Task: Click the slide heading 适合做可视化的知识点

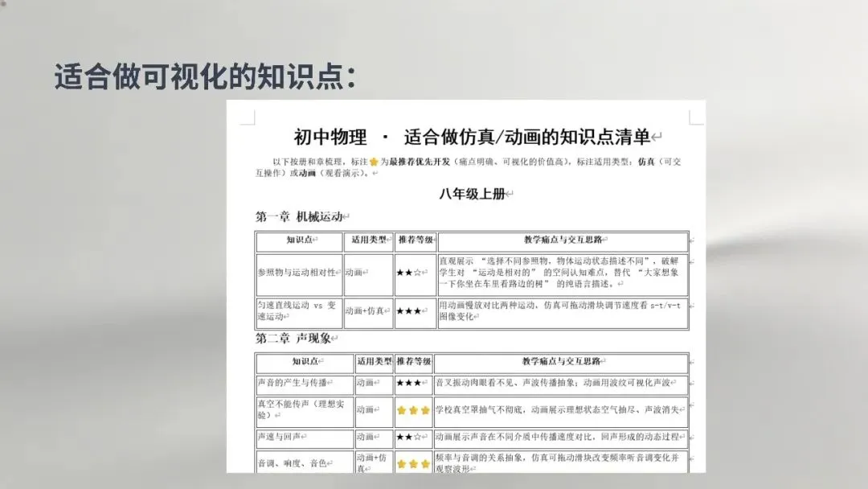Action: tap(205, 76)
